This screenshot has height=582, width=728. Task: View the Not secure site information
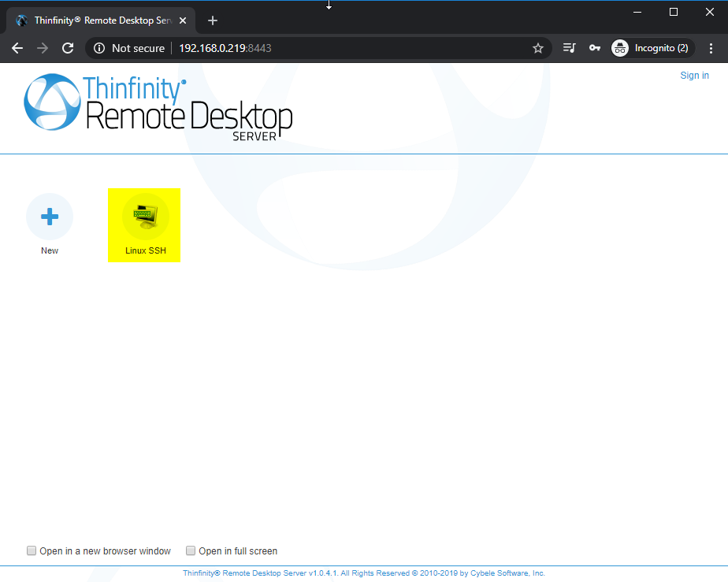(x=129, y=48)
